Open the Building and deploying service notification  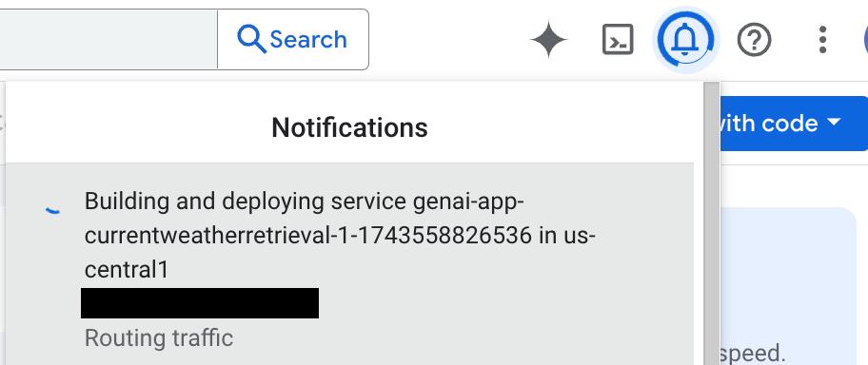pos(349,264)
